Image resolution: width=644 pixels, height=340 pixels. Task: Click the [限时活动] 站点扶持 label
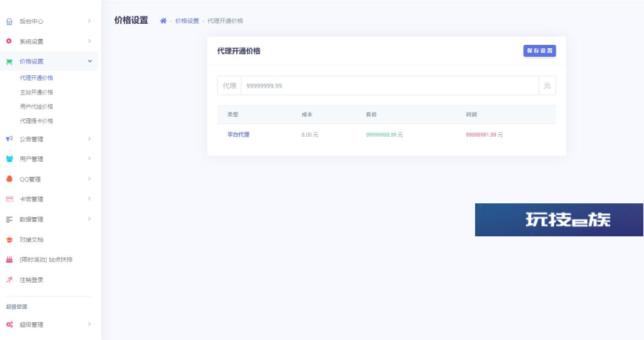pos(46,260)
